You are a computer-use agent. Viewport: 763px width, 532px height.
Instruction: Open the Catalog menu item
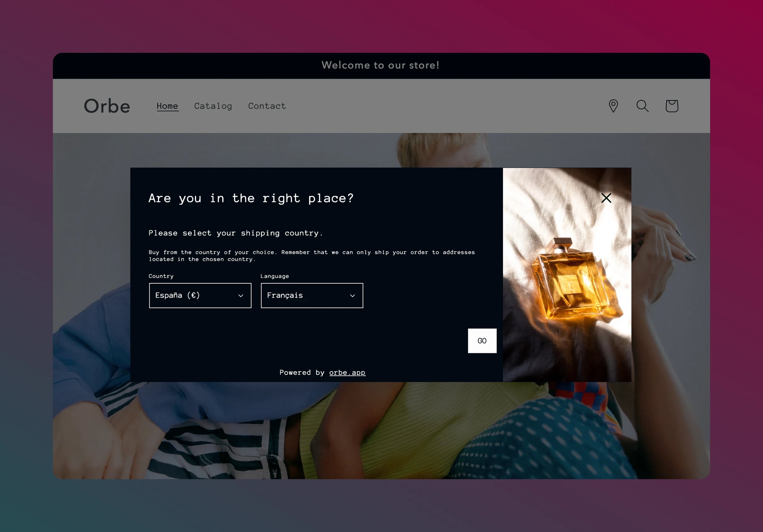tap(213, 106)
